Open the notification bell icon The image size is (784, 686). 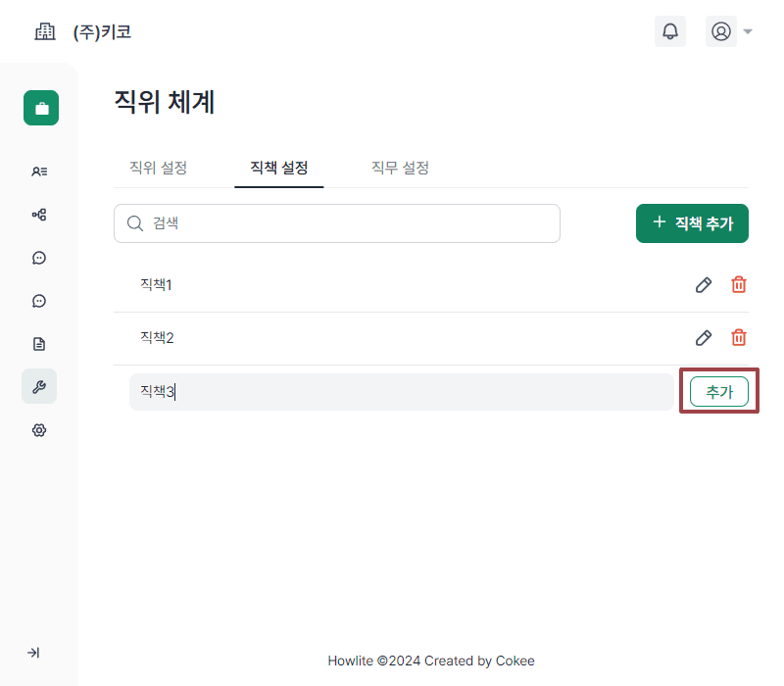[670, 30]
